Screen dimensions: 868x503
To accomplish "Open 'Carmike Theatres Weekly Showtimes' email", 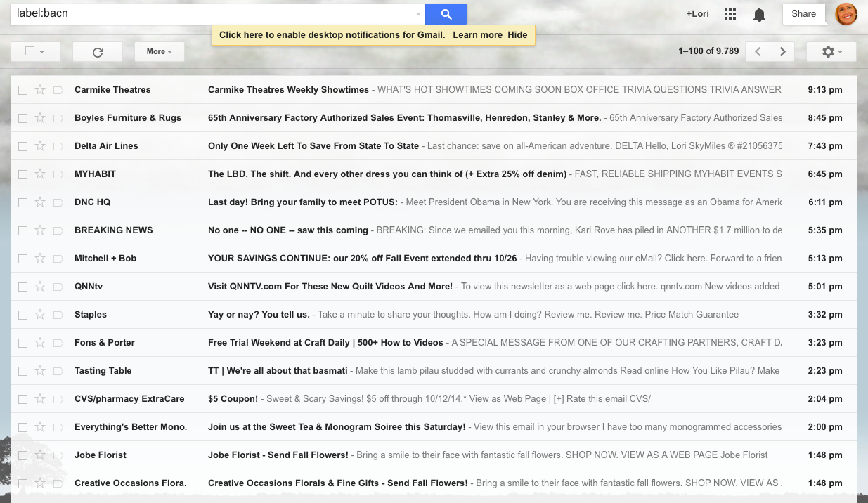I will click(x=288, y=89).
